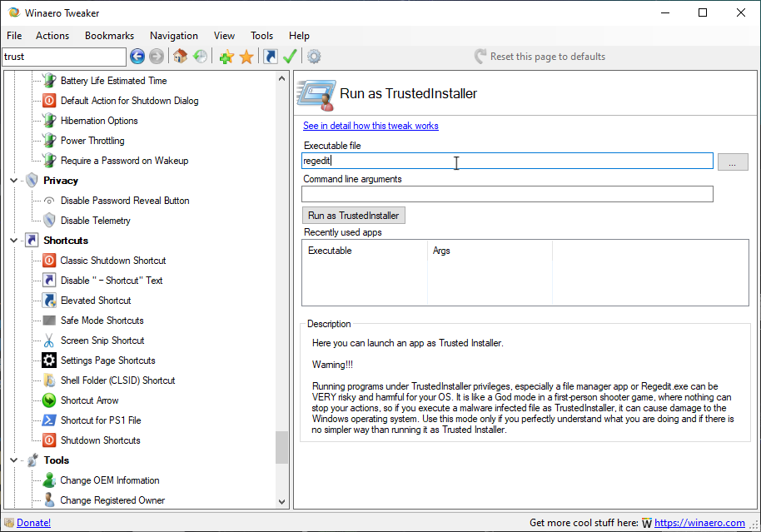
Task: Click the tree scroll down arrow
Action: [282, 502]
